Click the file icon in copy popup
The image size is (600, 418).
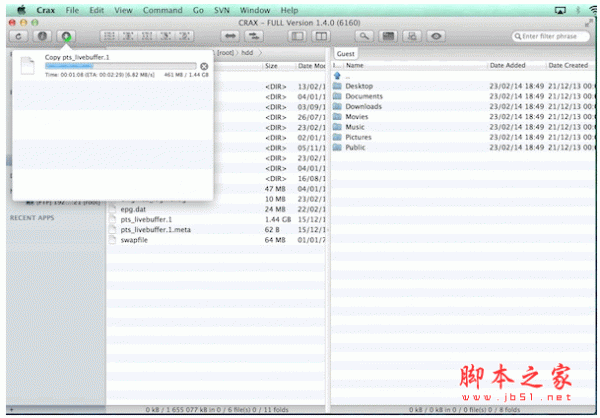click(x=28, y=65)
